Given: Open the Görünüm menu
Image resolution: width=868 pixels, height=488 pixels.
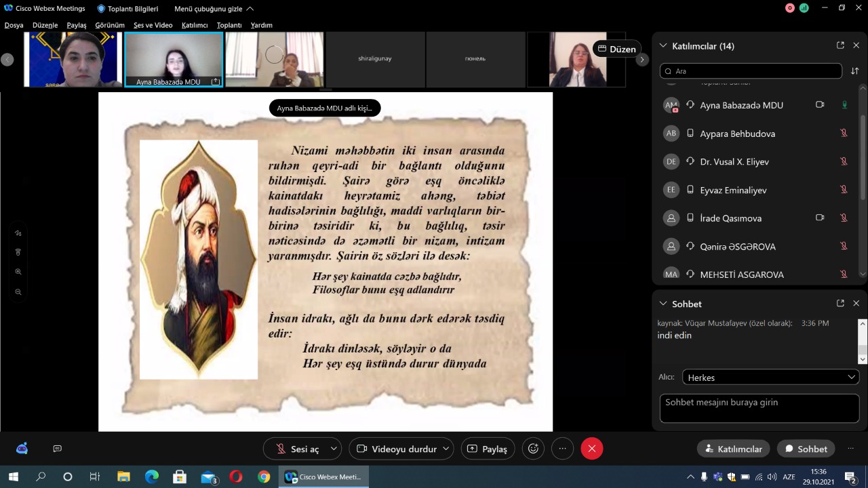Looking at the screenshot, I should (x=110, y=25).
